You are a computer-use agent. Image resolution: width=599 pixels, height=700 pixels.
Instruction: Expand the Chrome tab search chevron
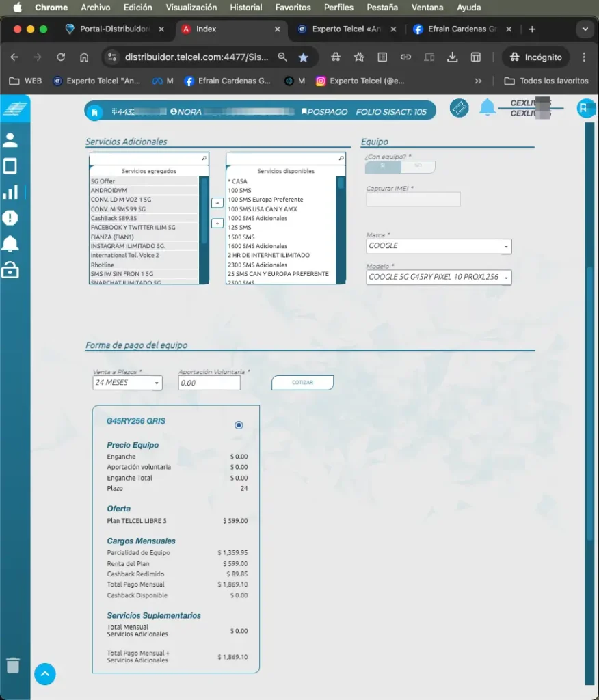click(x=585, y=29)
